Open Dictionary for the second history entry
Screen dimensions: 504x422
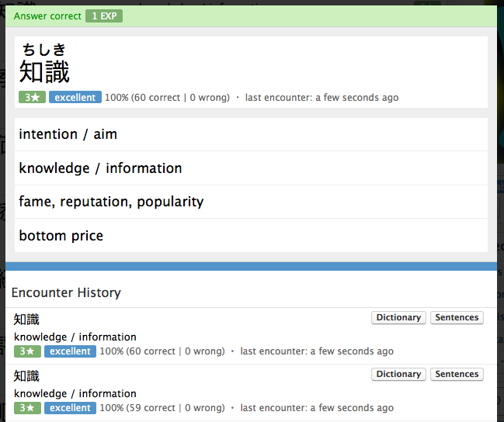point(398,374)
